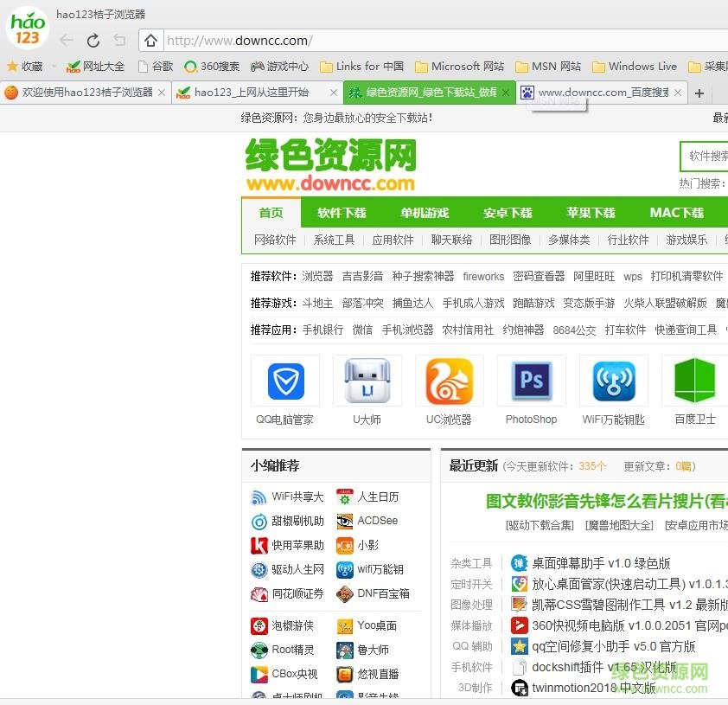728x705 pixels.
Task: Open the 桌面弹幕助手 v1.0 link
Action: [600, 563]
